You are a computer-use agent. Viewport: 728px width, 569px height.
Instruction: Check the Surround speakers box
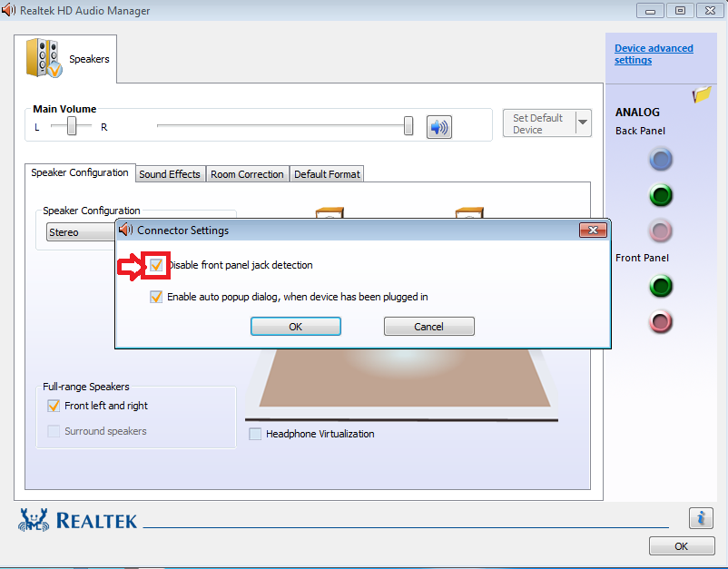pos(54,431)
